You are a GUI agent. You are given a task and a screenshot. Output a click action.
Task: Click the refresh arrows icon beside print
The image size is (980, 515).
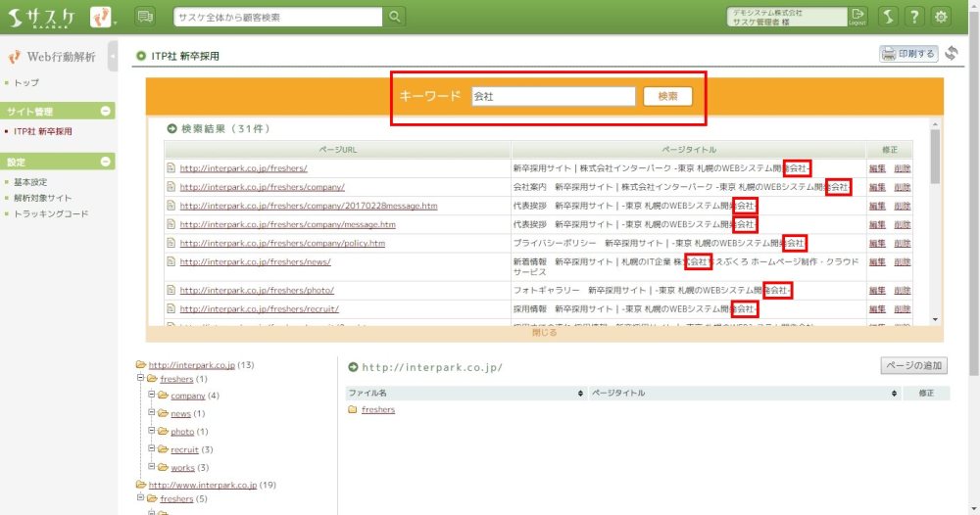click(951, 54)
